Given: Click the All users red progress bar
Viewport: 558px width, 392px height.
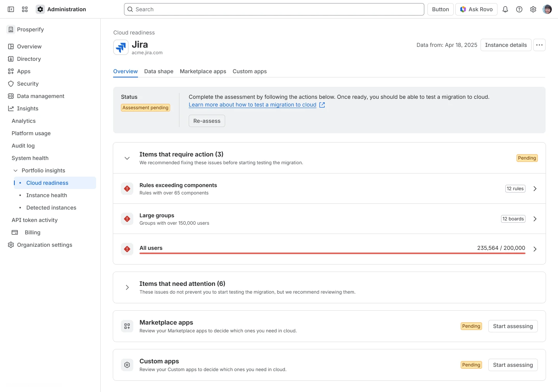Looking at the screenshot, I should tap(332, 253).
